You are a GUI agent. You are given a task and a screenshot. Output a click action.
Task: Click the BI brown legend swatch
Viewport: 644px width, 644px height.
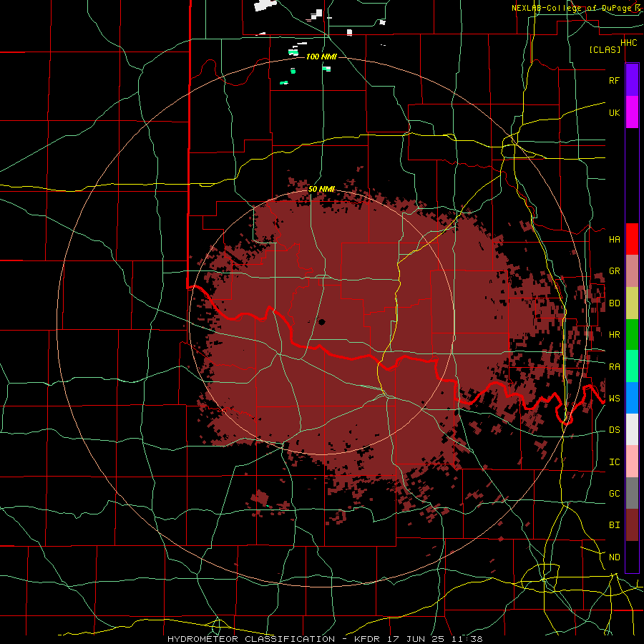[632, 525]
